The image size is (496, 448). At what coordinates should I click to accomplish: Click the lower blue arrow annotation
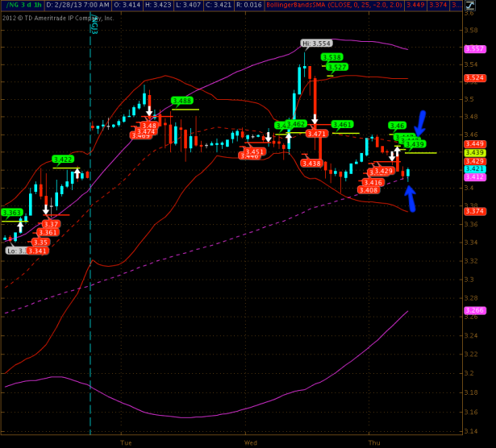pyautogui.click(x=411, y=198)
